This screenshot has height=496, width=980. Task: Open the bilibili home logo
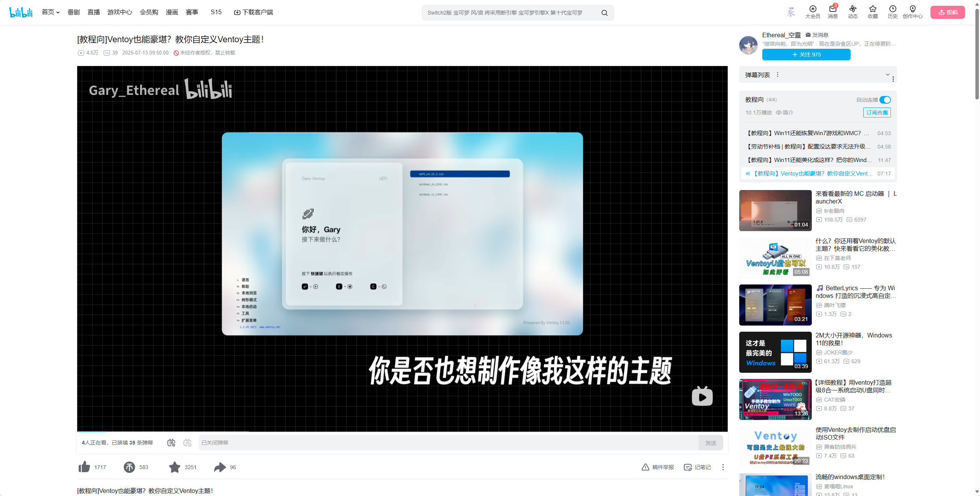21,12
